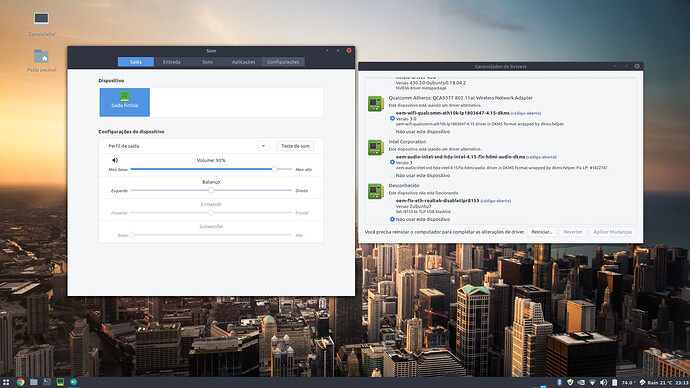Open the application menu launcher
This screenshot has width=690, height=388.
point(6,382)
